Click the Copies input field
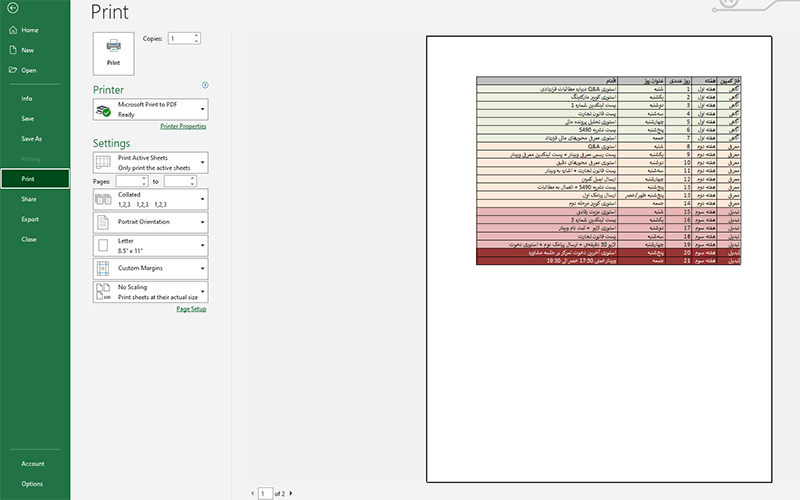Image resolution: width=800 pixels, height=500 pixels. coord(181,38)
